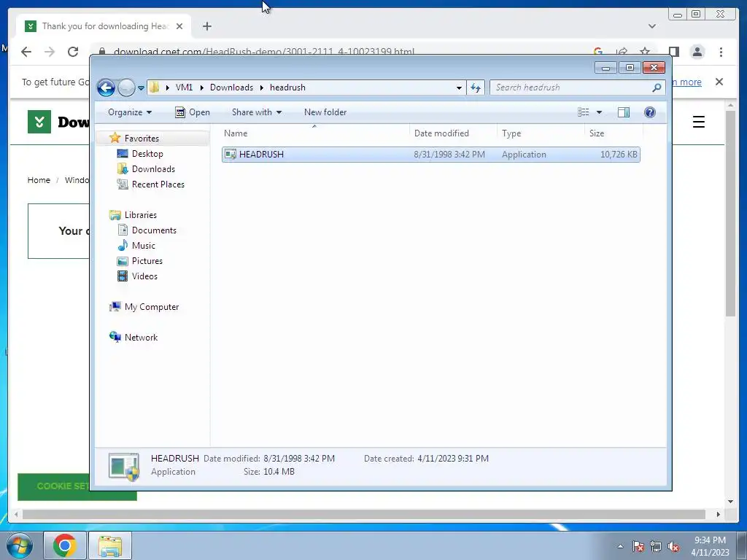Bookmark this page star icon
This screenshot has height=560, width=747.
tap(645, 52)
